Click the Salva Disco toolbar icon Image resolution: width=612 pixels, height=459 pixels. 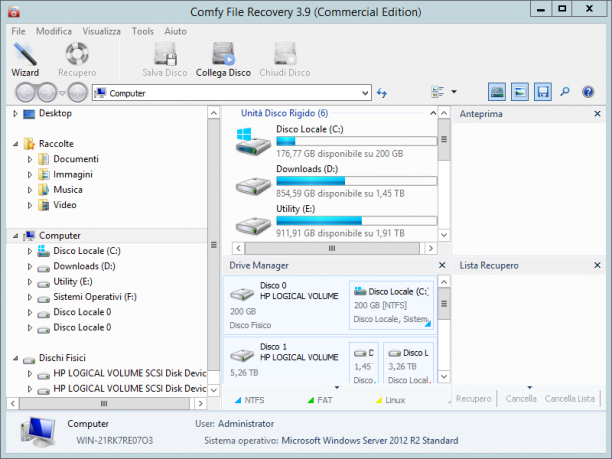[165, 59]
